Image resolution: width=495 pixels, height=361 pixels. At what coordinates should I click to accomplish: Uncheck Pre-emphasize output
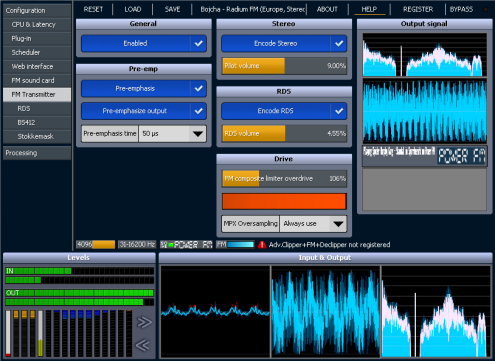coord(199,111)
